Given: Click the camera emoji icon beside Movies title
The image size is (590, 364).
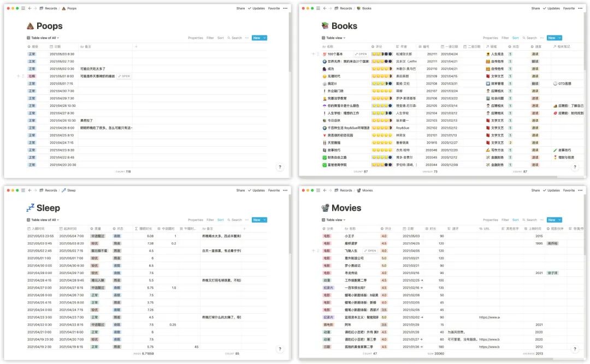Looking at the screenshot, I should pyautogui.click(x=325, y=207).
